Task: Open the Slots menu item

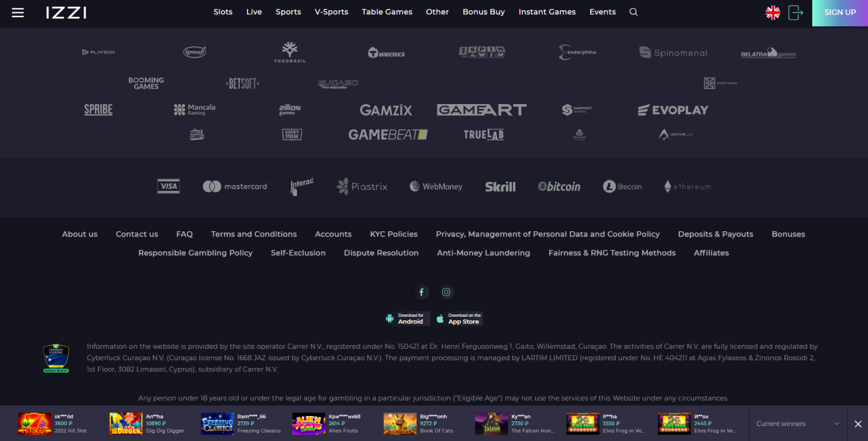Action: [x=223, y=12]
